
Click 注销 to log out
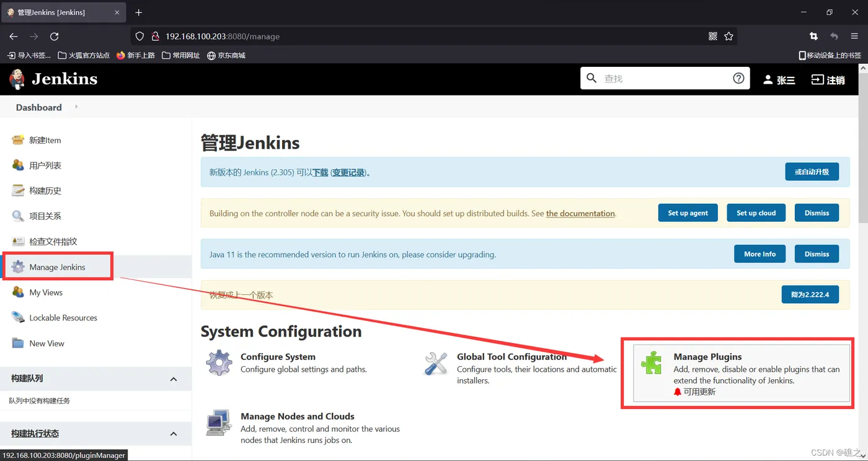tap(828, 80)
